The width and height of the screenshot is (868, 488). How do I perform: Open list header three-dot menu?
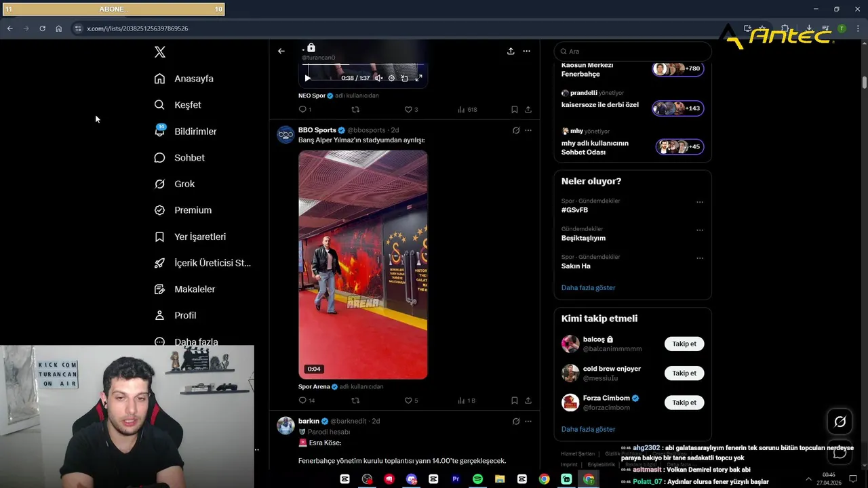(526, 51)
